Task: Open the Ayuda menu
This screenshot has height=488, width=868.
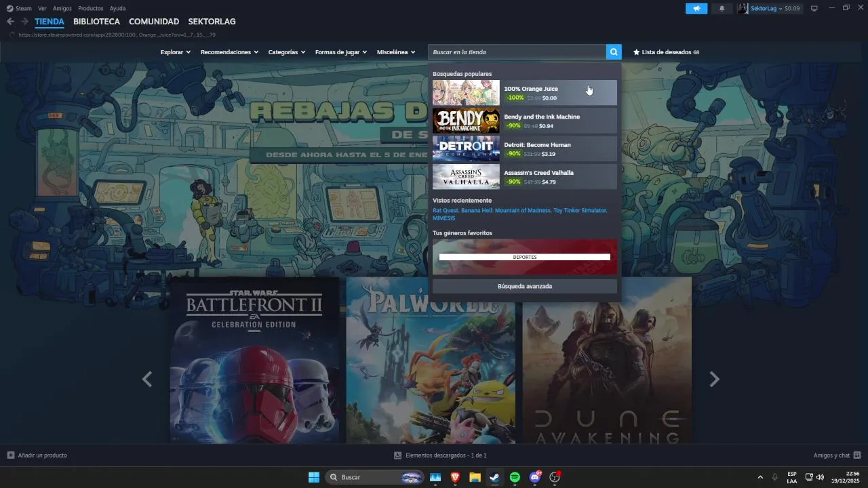Action: pyautogui.click(x=117, y=8)
